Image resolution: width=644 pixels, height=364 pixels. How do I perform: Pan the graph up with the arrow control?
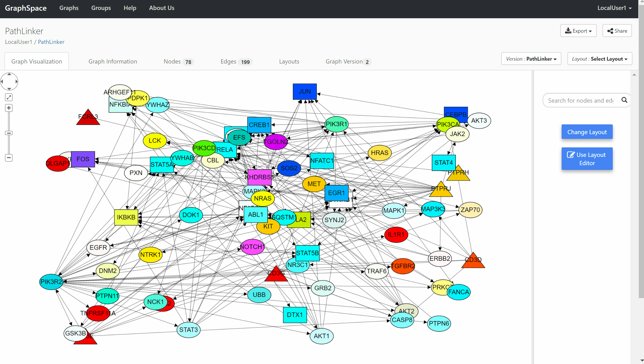click(9, 74)
